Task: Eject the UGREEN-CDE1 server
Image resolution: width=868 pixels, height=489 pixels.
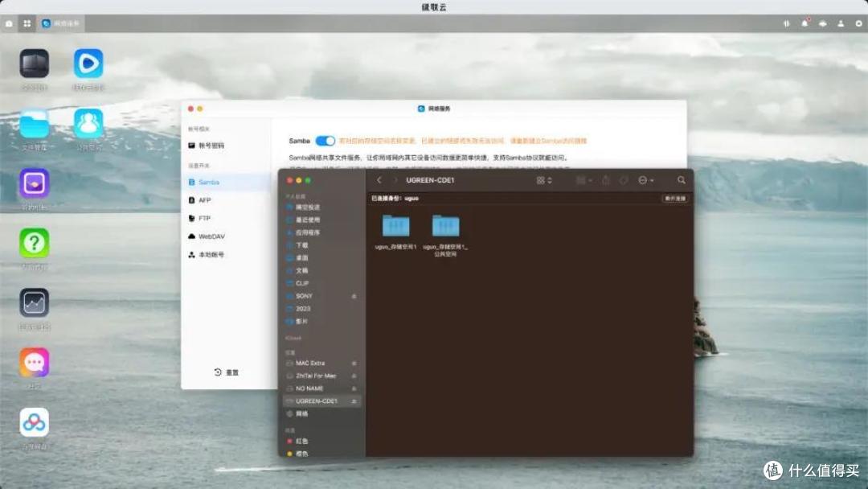Action: pos(354,401)
